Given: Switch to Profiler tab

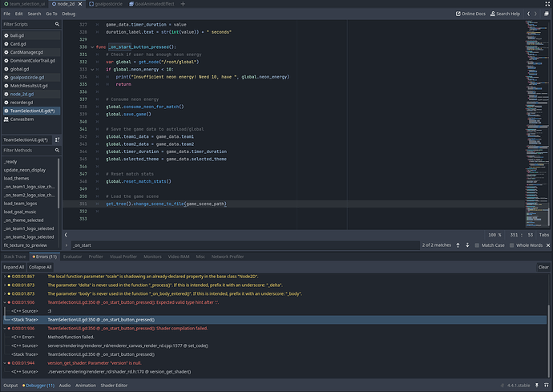Looking at the screenshot, I should pos(95,257).
